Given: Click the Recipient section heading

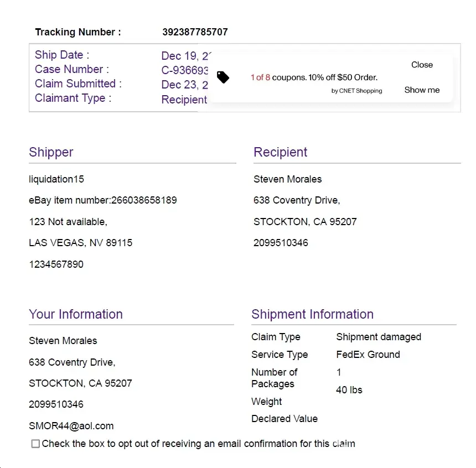Looking at the screenshot, I should coord(280,152).
